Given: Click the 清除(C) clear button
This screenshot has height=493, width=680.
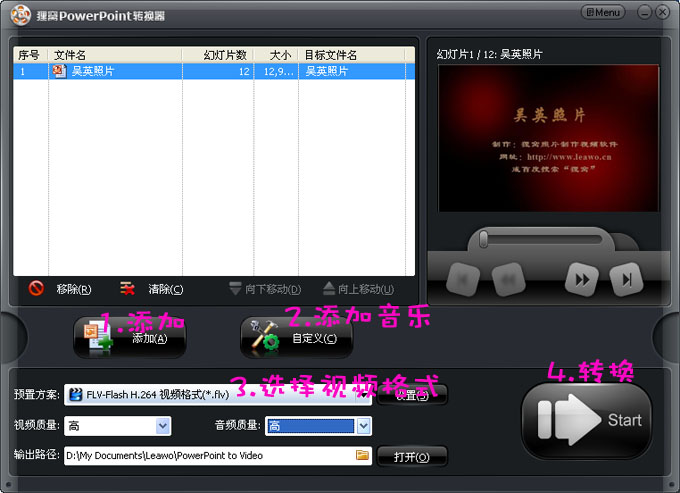Looking at the screenshot, I should 166,289.
